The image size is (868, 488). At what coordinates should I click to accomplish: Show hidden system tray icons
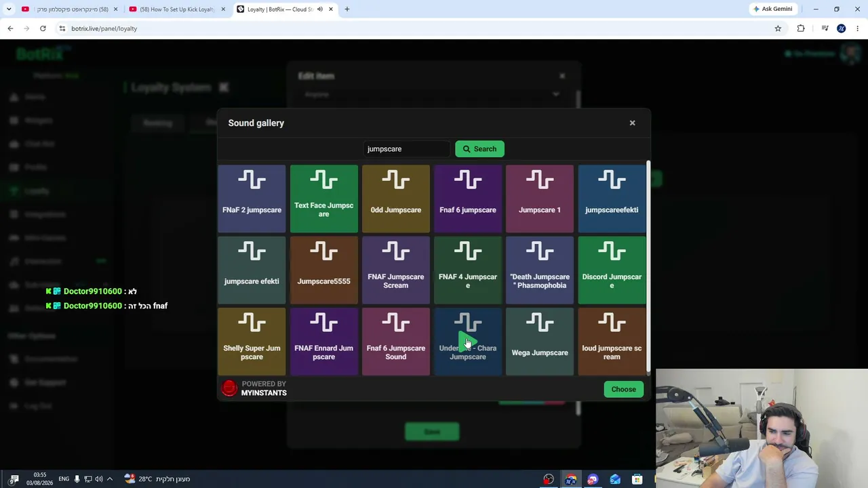109,479
